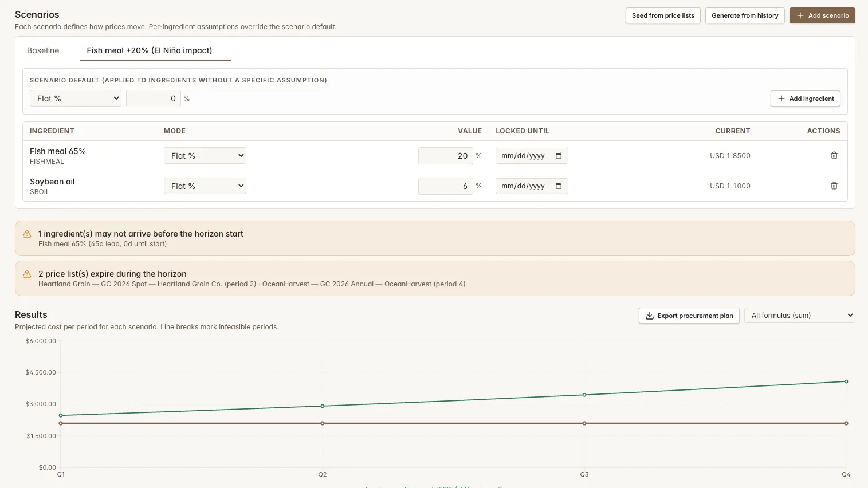Click $6,000.00 y-axis label
Image resolution: width=868 pixels, height=488 pixels.
pyautogui.click(x=41, y=341)
